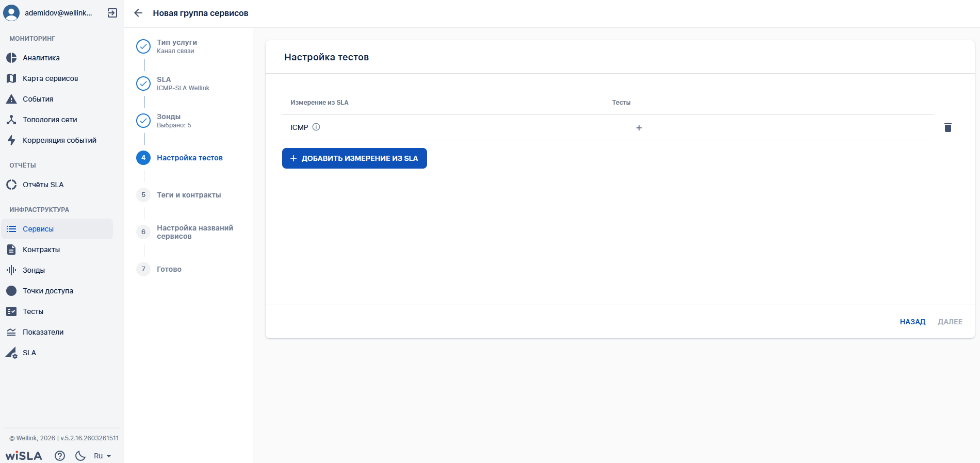980x463 pixels.
Task: Click the Контракты document icon
Action: (x=11, y=250)
